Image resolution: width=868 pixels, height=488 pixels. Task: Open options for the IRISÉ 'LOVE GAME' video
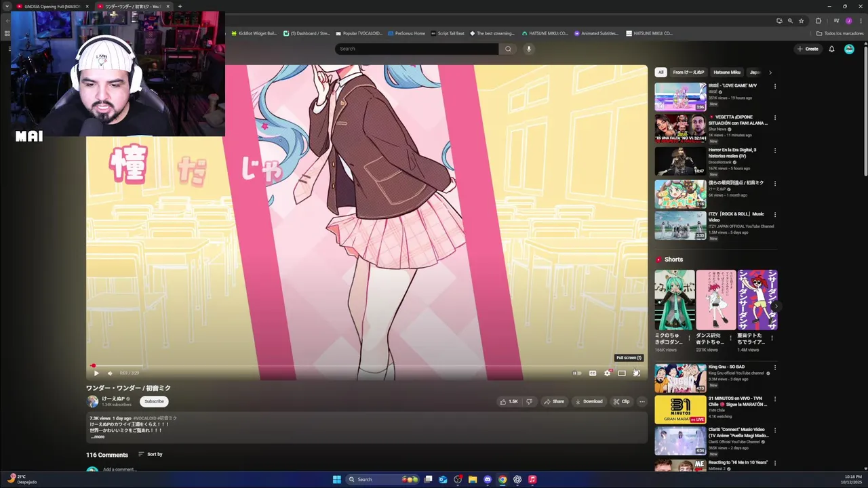(775, 86)
